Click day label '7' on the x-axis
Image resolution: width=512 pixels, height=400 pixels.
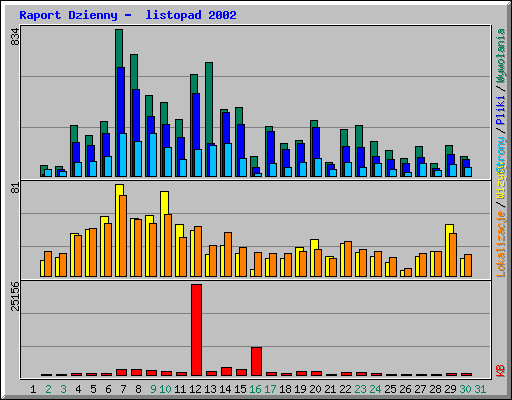click(123, 389)
